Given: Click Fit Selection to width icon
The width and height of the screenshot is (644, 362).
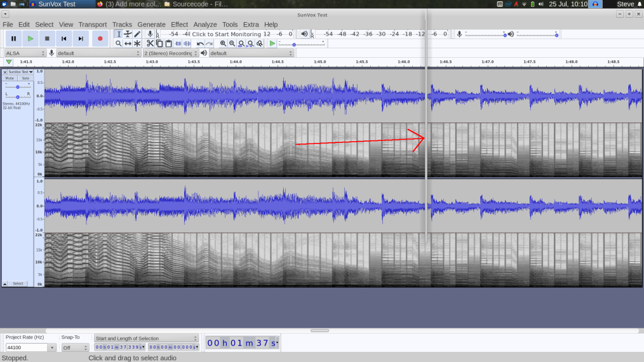Looking at the screenshot, I should coord(241,44).
